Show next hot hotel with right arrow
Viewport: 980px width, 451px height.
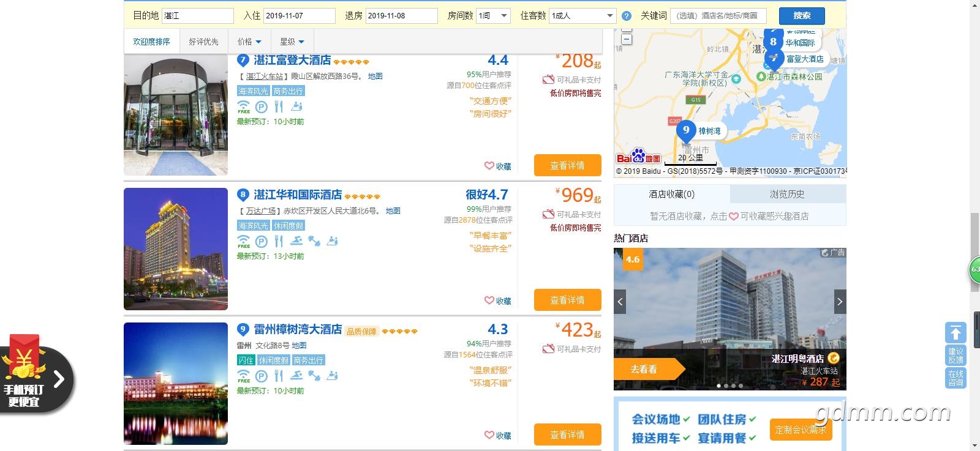[x=840, y=302]
